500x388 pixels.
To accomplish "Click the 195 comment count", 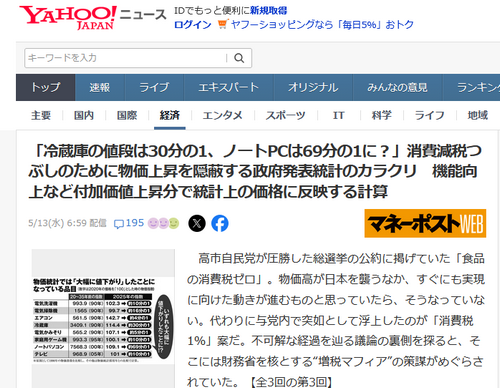I will point(135,223).
